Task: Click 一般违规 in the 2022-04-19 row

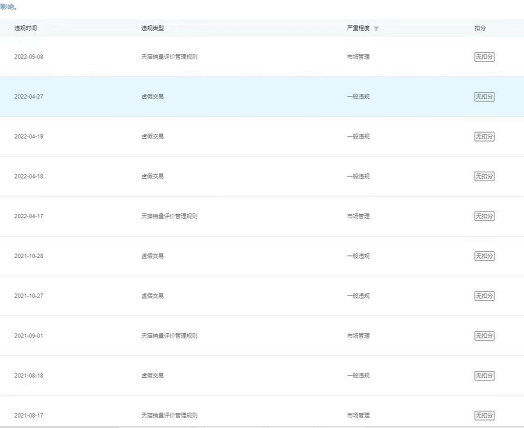Action: [x=358, y=136]
